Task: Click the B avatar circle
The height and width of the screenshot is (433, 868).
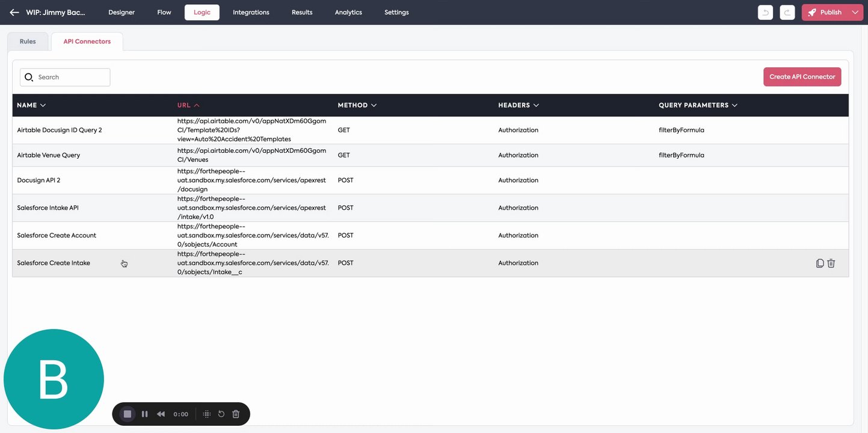Action: [x=54, y=379]
